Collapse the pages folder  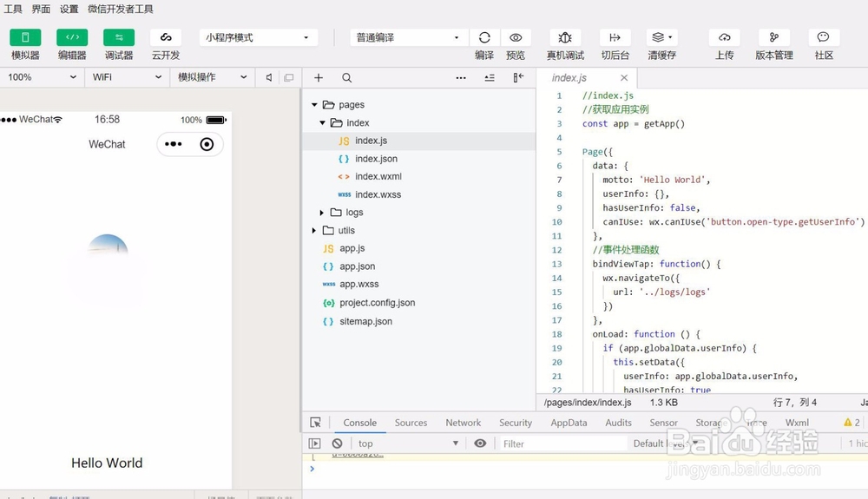[314, 104]
